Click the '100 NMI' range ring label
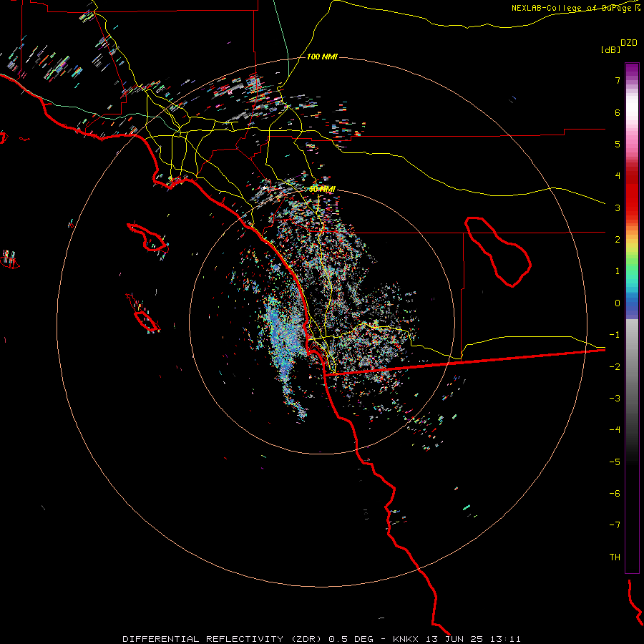Image resolution: width=644 pixels, height=644 pixels. click(322, 57)
